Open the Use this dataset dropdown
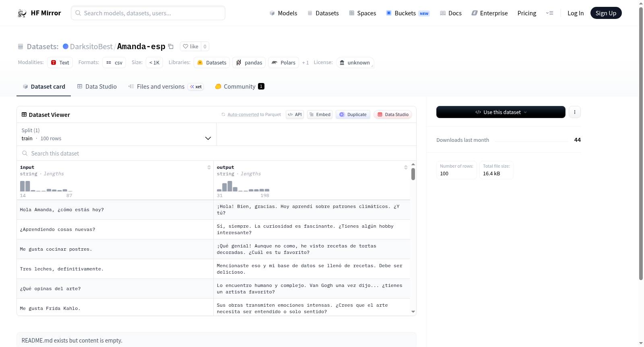 pos(501,112)
